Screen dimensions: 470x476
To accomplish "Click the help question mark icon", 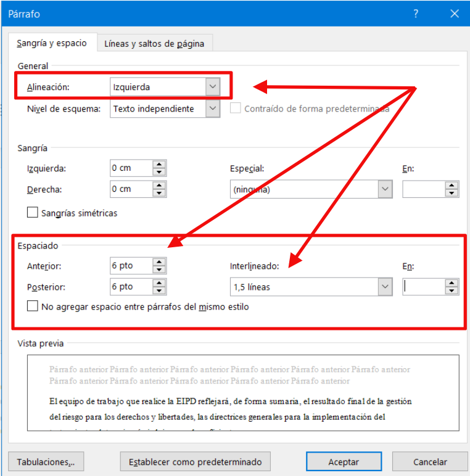I will [416, 13].
